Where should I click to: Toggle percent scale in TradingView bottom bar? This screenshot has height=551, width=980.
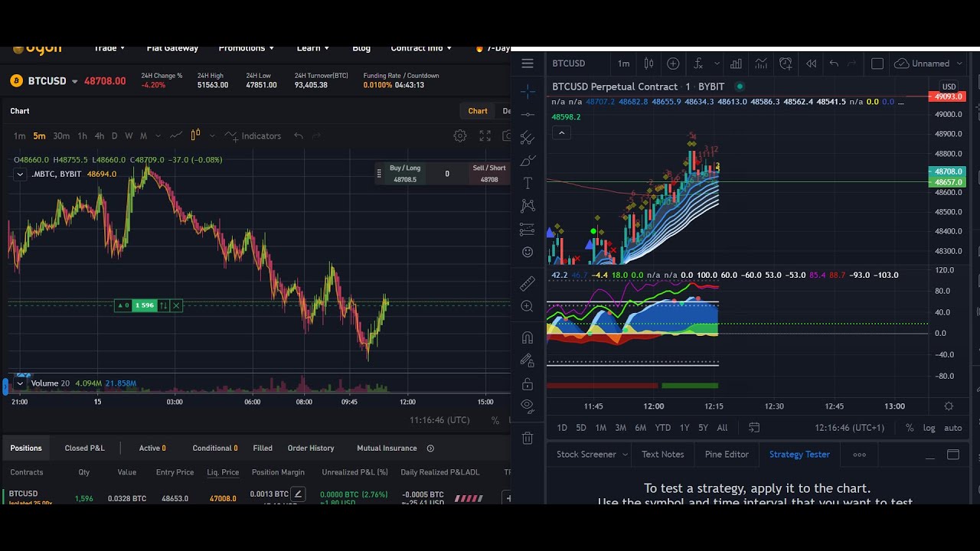(x=910, y=428)
